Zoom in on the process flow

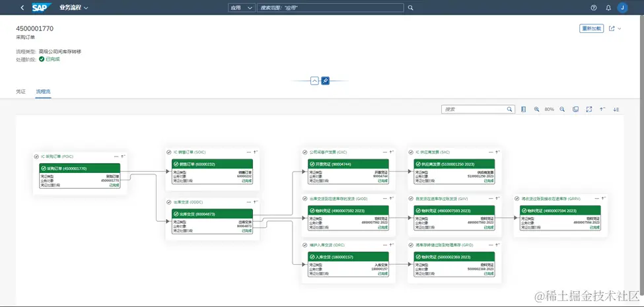click(536, 109)
